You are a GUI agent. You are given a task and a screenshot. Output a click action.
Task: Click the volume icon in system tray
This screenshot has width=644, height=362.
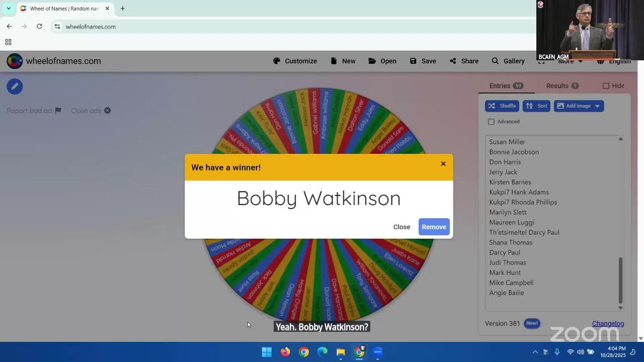pos(580,352)
